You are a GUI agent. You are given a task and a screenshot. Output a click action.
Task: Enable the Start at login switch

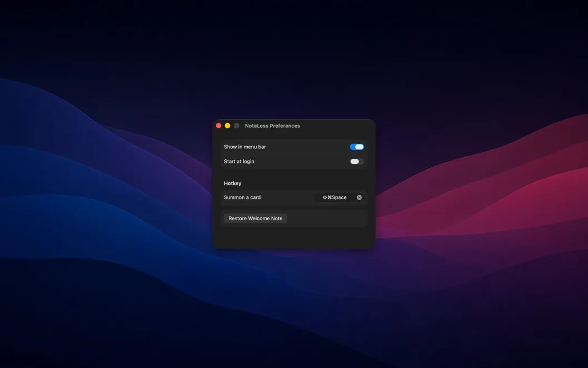[x=356, y=162]
